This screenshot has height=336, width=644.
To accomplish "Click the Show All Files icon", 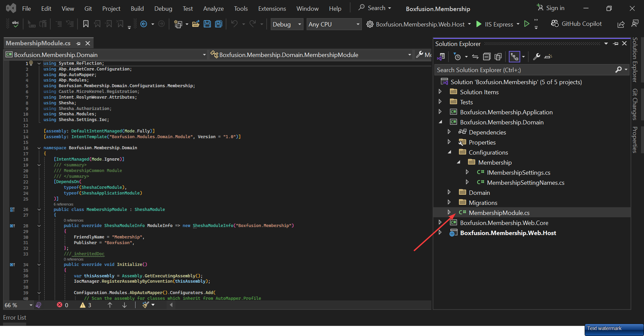I will click(498, 57).
